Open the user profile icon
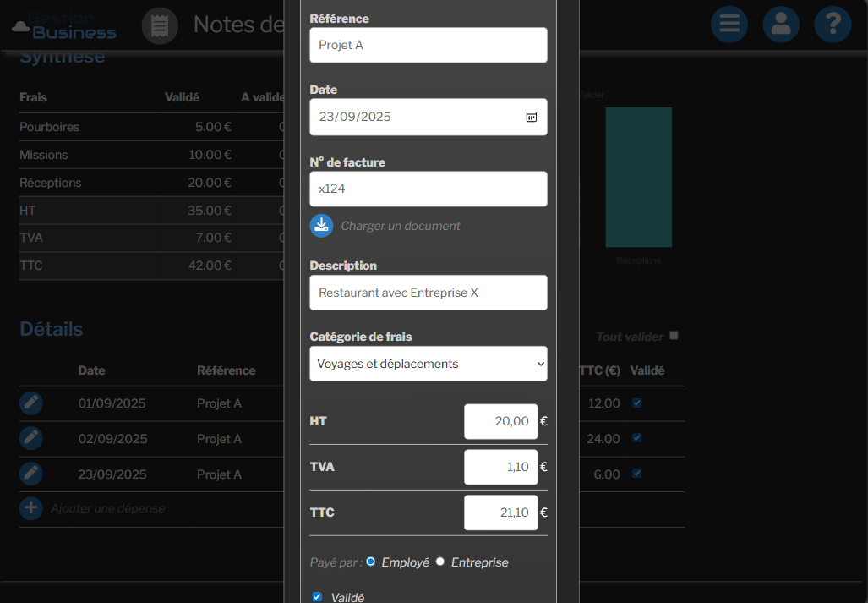 [x=781, y=25]
